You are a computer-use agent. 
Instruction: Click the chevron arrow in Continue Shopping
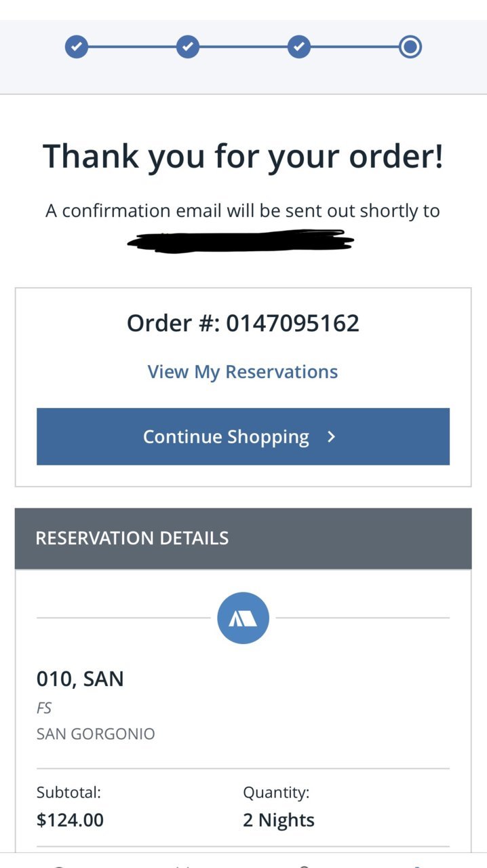[331, 437]
